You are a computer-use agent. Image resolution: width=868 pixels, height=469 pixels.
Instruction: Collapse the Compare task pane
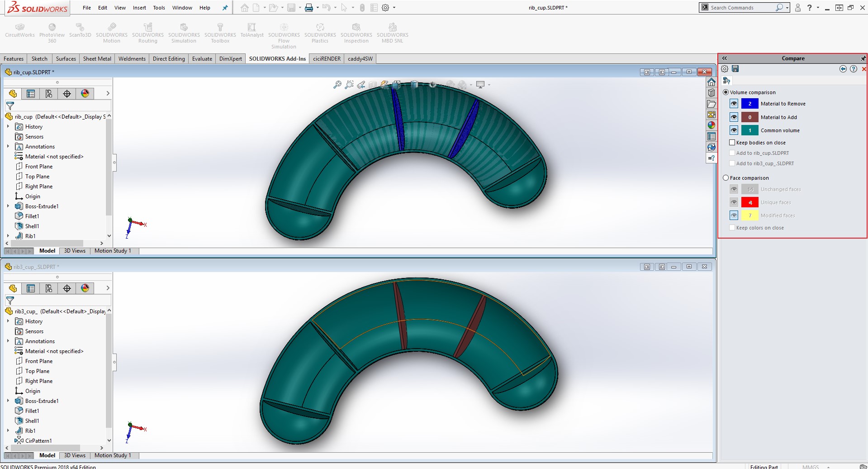point(724,58)
